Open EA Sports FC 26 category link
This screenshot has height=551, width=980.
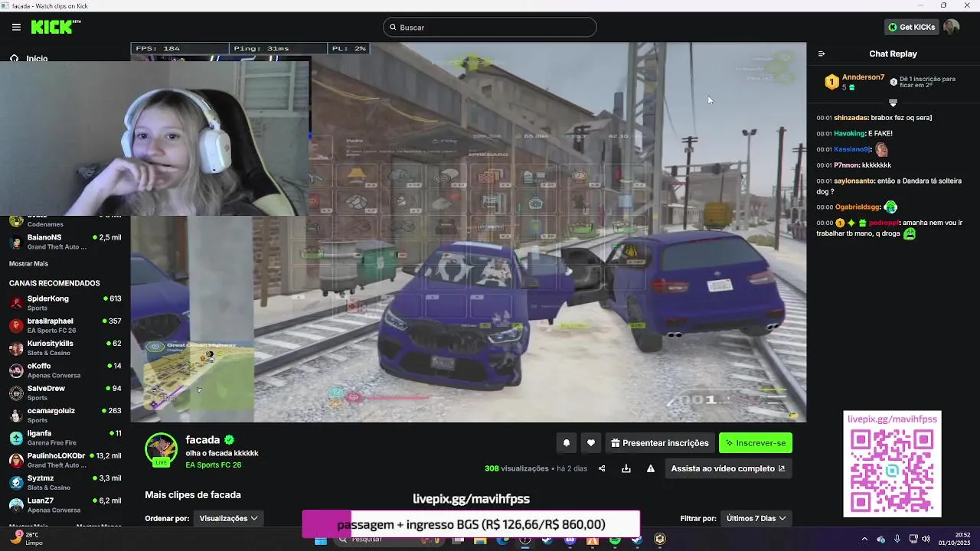pyautogui.click(x=213, y=465)
